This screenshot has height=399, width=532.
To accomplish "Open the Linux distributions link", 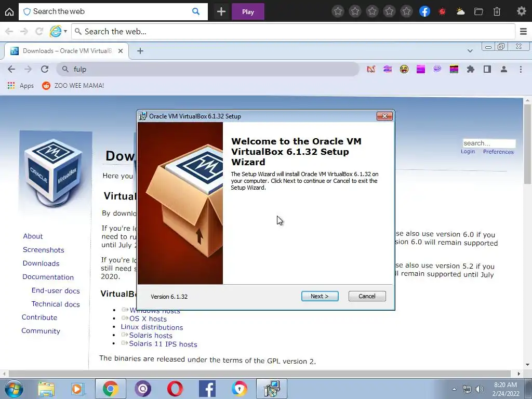I will [x=152, y=327].
